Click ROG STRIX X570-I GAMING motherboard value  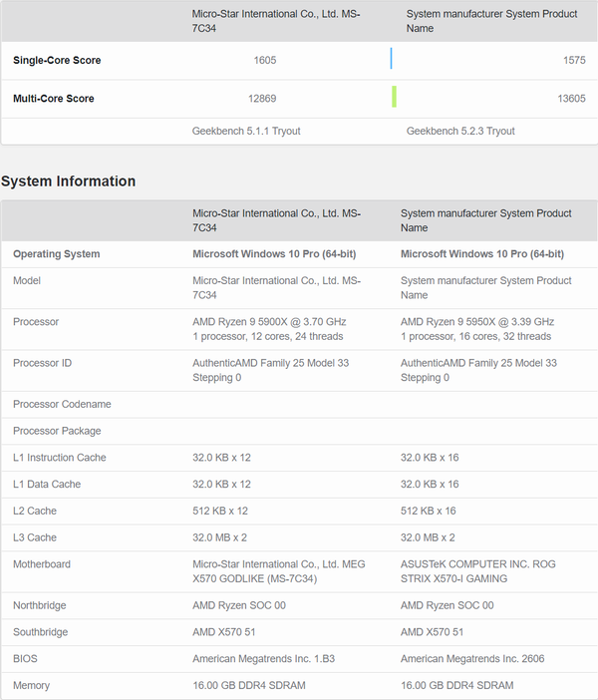(478, 571)
